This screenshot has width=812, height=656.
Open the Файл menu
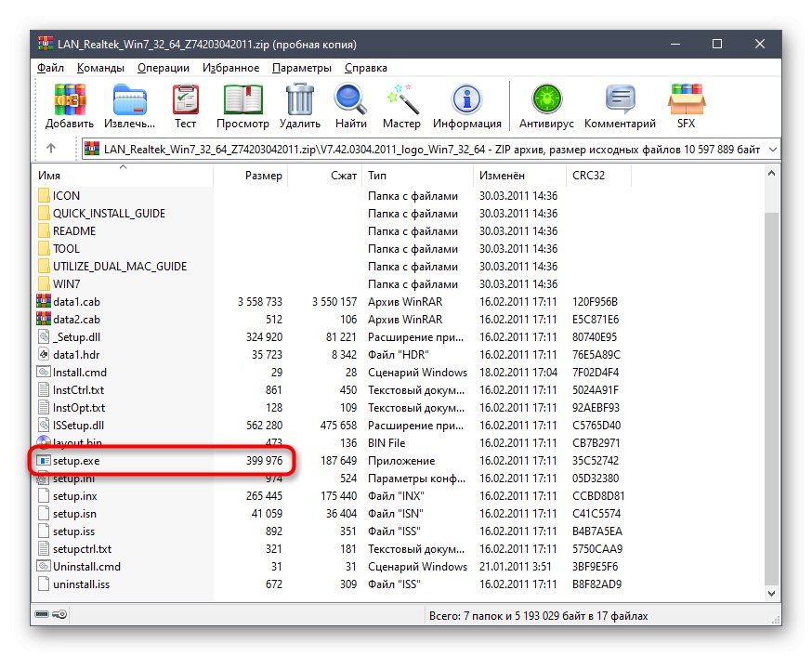[x=50, y=68]
